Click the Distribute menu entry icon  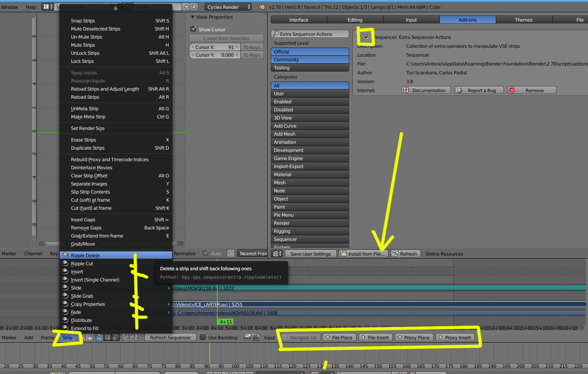coord(65,320)
